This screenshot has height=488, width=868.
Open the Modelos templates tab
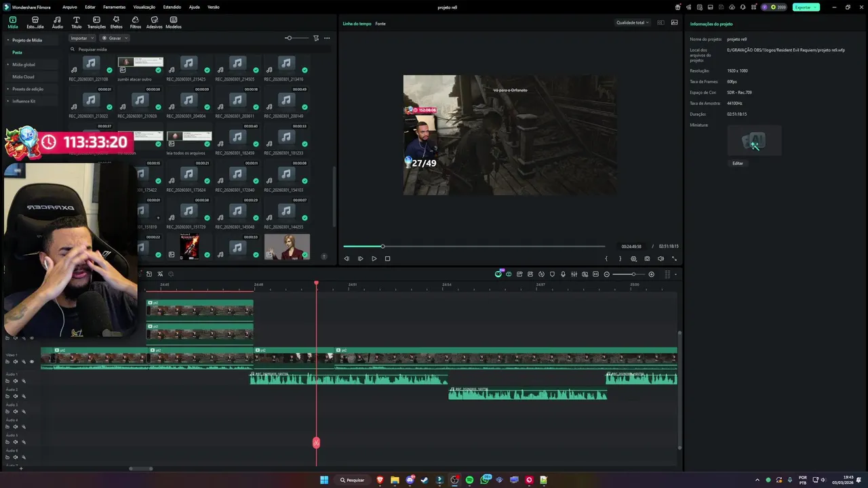tap(174, 22)
